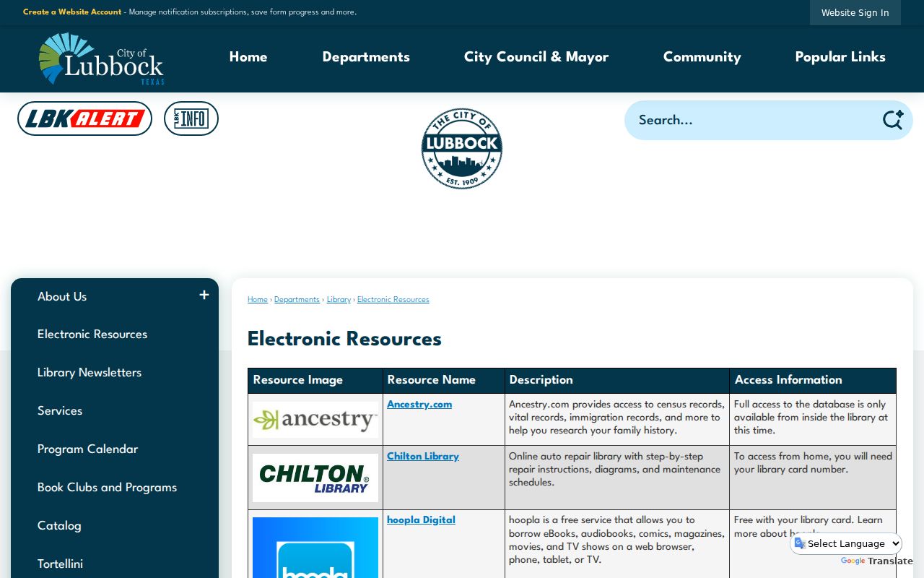Open the City Council & Mayor menu

[x=536, y=57]
